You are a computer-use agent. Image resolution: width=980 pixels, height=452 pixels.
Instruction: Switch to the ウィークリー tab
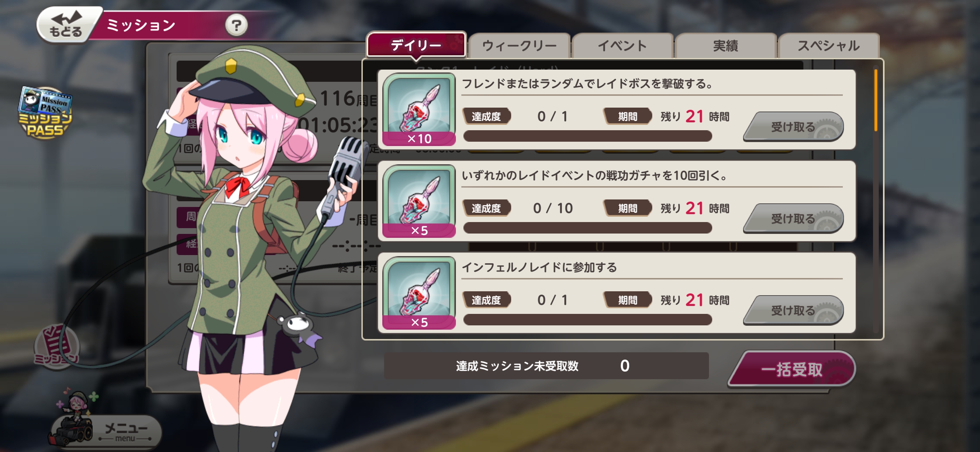(x=519, y=46)
